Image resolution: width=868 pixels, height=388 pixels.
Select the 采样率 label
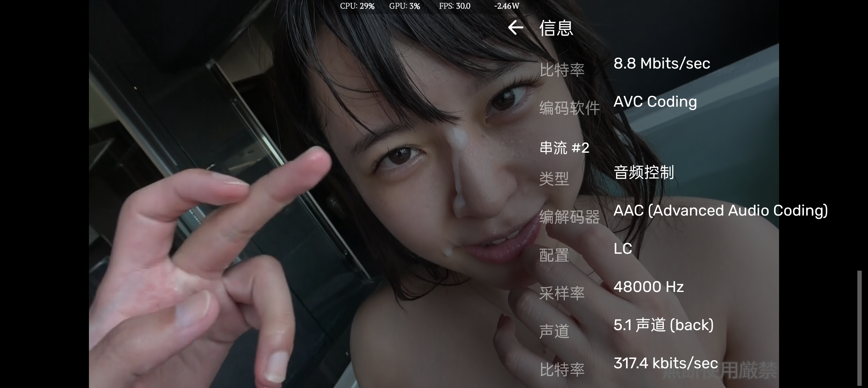pos(562,294)
